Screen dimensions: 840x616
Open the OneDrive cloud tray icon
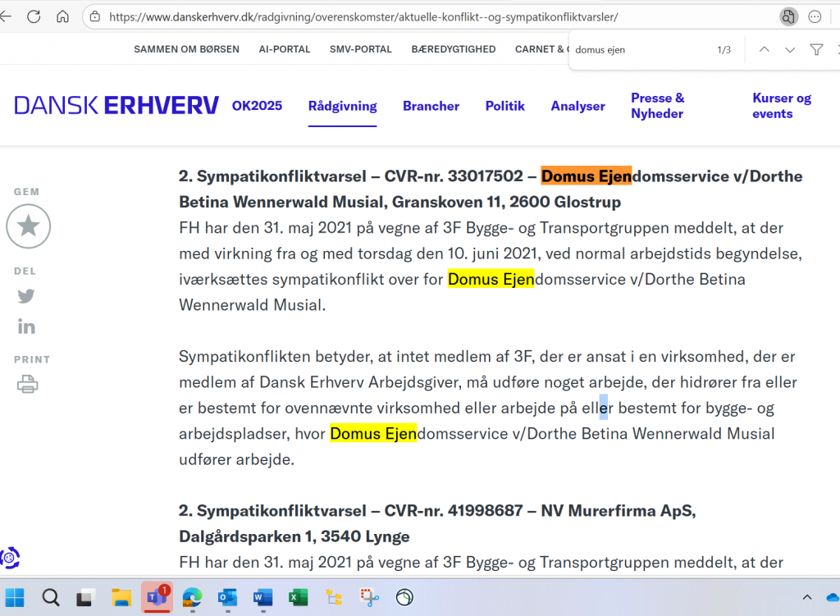click(833, 597)
